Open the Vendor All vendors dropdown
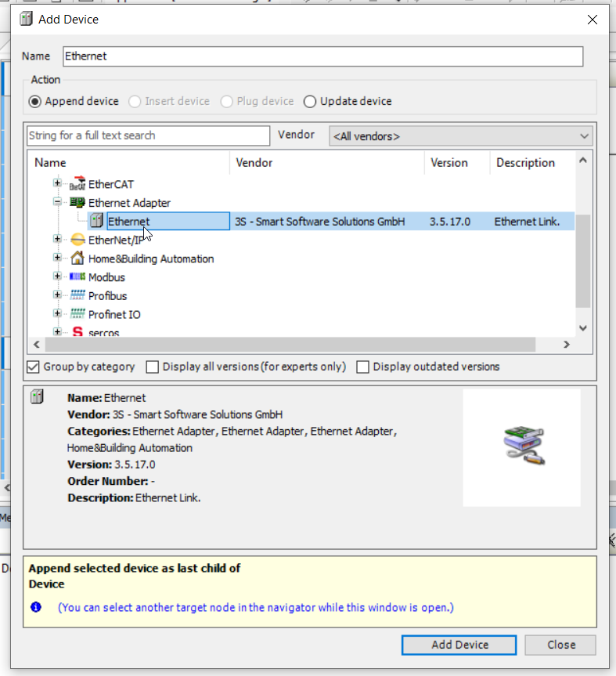 click(x=461, y=136)
